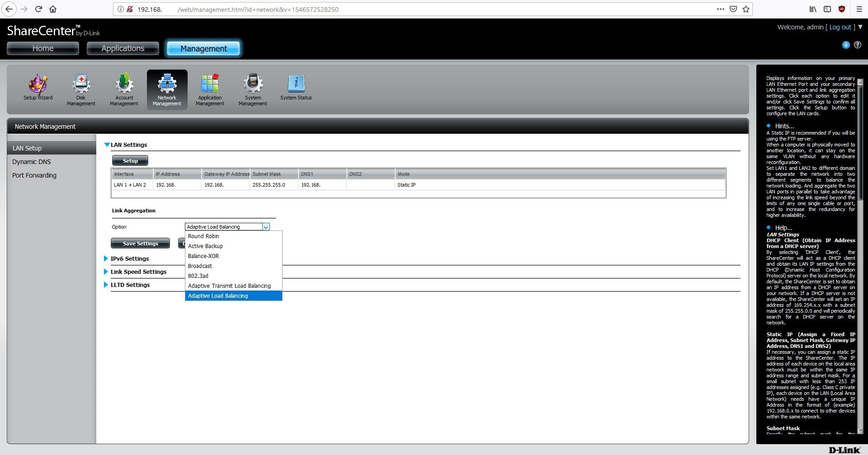Open Dynamic DNS in the sidebar
Screen dimensions: 868x455
(32, 162)
